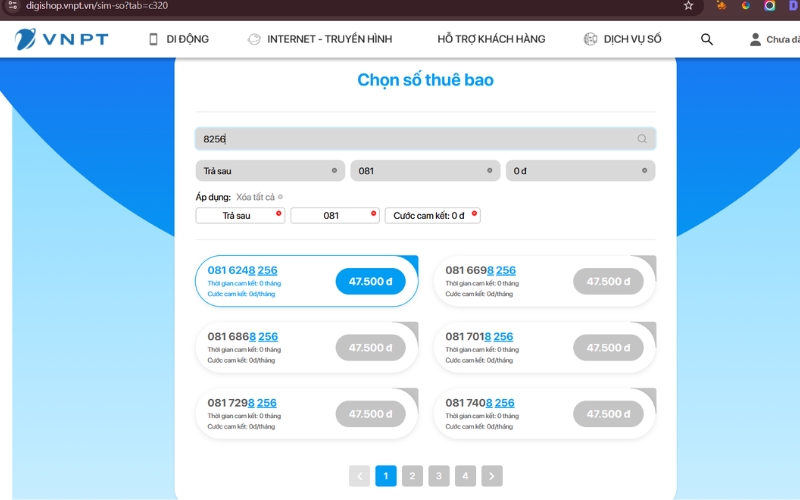Select number 081 7018 256

pos(479,337)
